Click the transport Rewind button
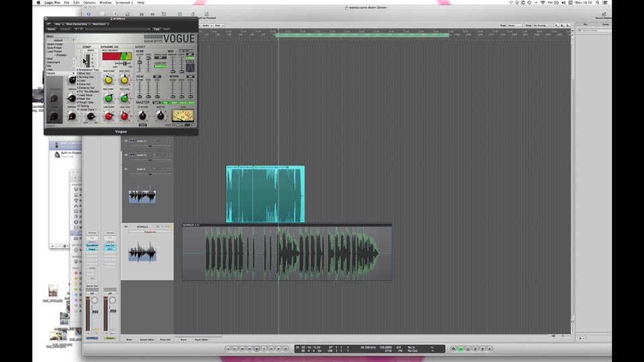This screenshot has height=362, width=644. tap(242, 349)
